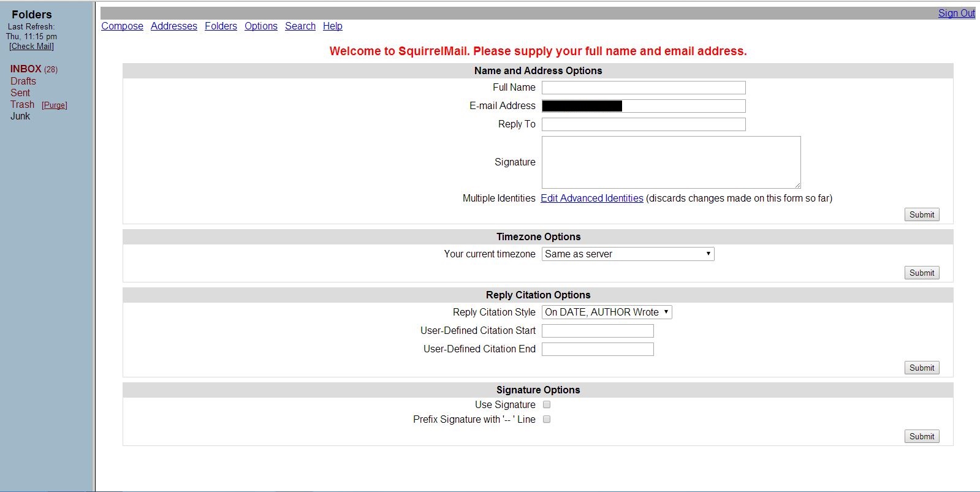Viewport: 980px width, 492px height.
Task: Open the Reply Citation Style dropdown
Action: click(607, 312)
